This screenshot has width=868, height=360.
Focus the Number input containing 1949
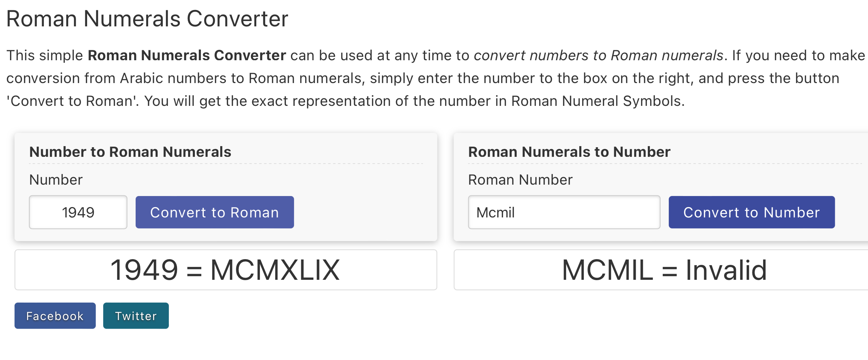coord(78,212)
